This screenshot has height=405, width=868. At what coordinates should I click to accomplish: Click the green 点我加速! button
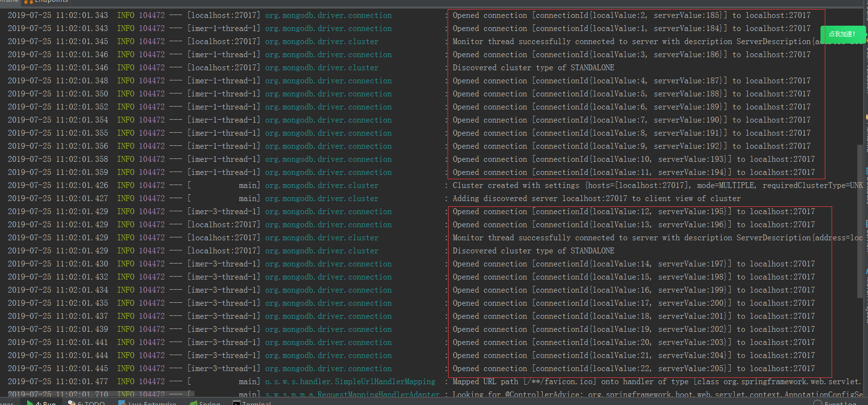[842, 34]
